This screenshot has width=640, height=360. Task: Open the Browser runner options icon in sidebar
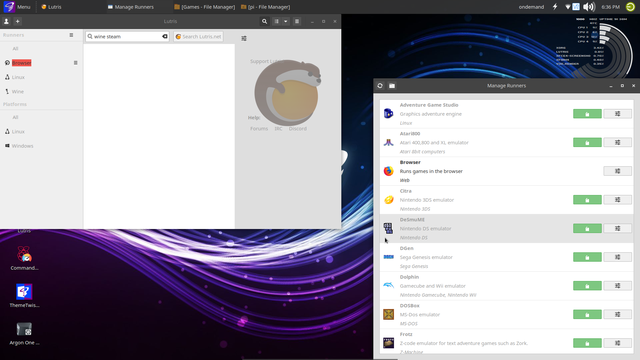(76, 63)
